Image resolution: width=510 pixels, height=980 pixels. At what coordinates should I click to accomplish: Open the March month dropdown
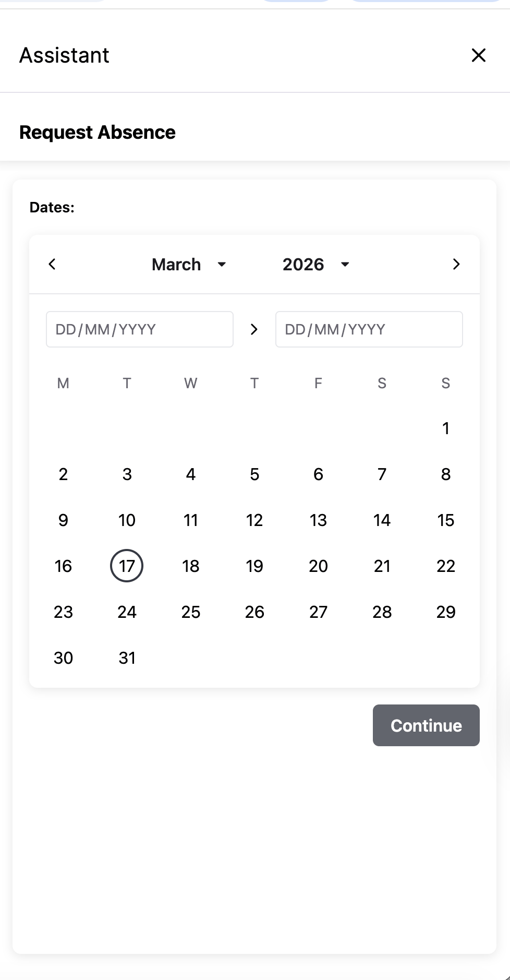(189, 265)
